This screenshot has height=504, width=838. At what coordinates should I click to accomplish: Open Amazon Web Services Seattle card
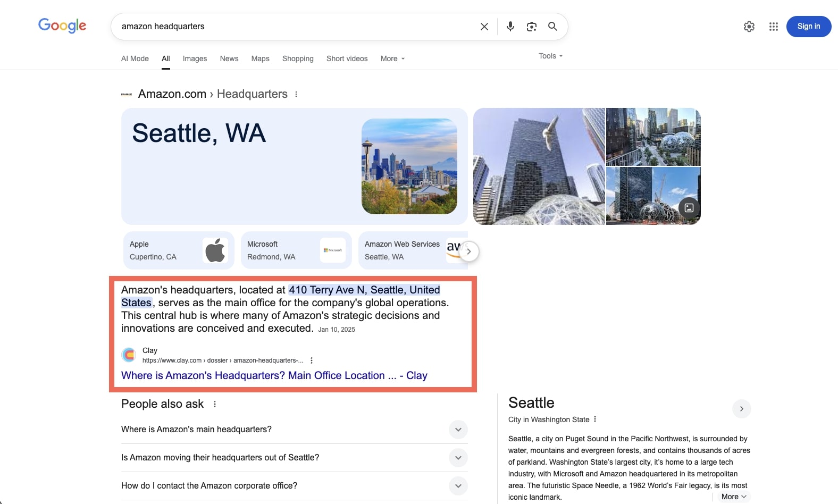coord(413,250)
